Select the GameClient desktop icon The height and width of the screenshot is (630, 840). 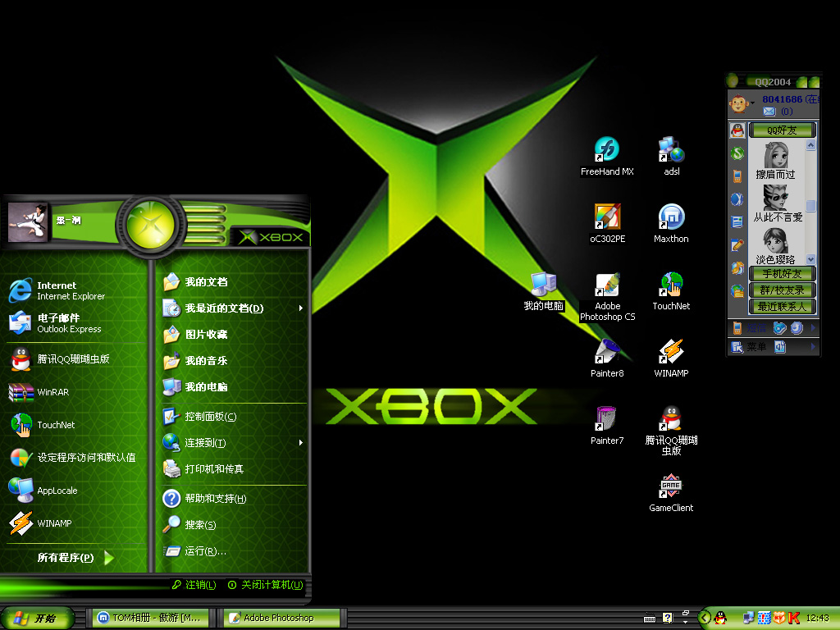coord(671,493)
